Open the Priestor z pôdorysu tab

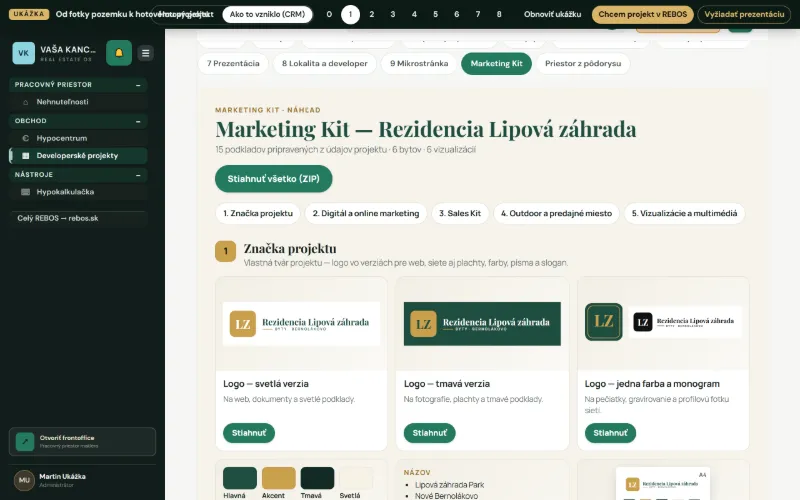click(x=583, y=63)
